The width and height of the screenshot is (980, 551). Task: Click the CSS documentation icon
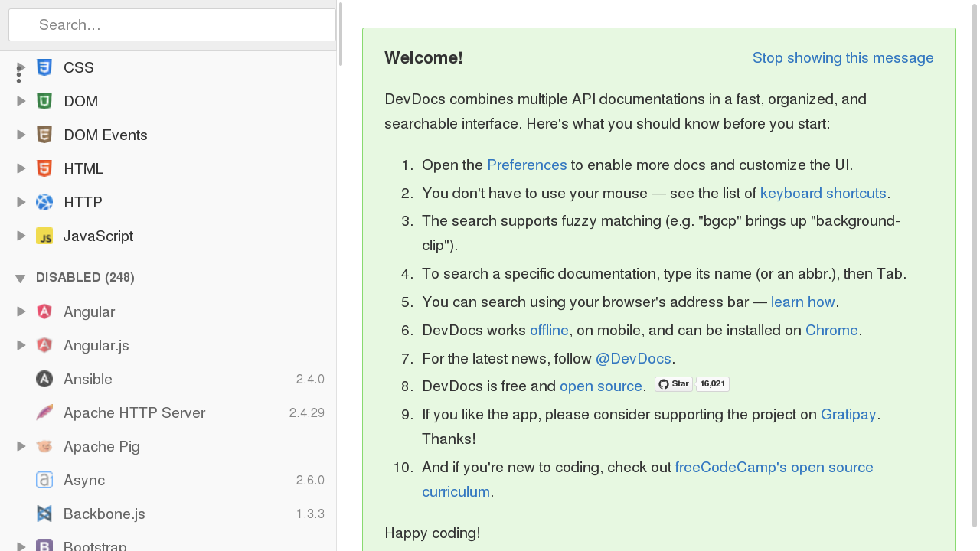44,67
